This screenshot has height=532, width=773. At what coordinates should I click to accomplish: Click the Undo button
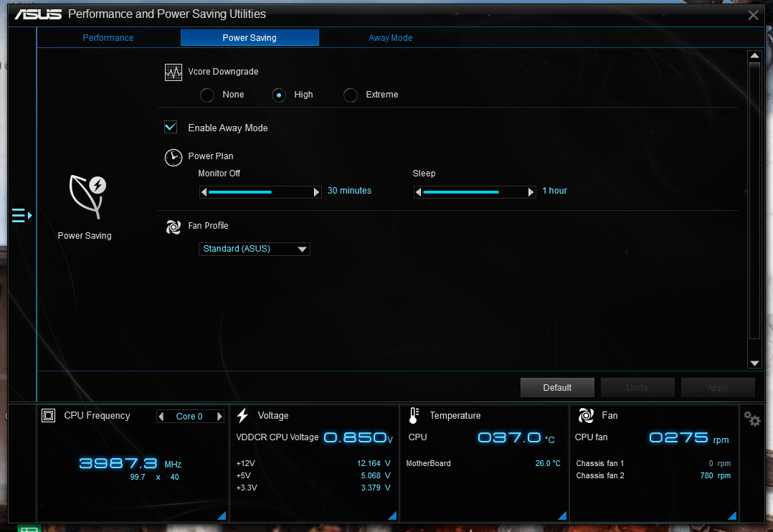pos(637,388)
